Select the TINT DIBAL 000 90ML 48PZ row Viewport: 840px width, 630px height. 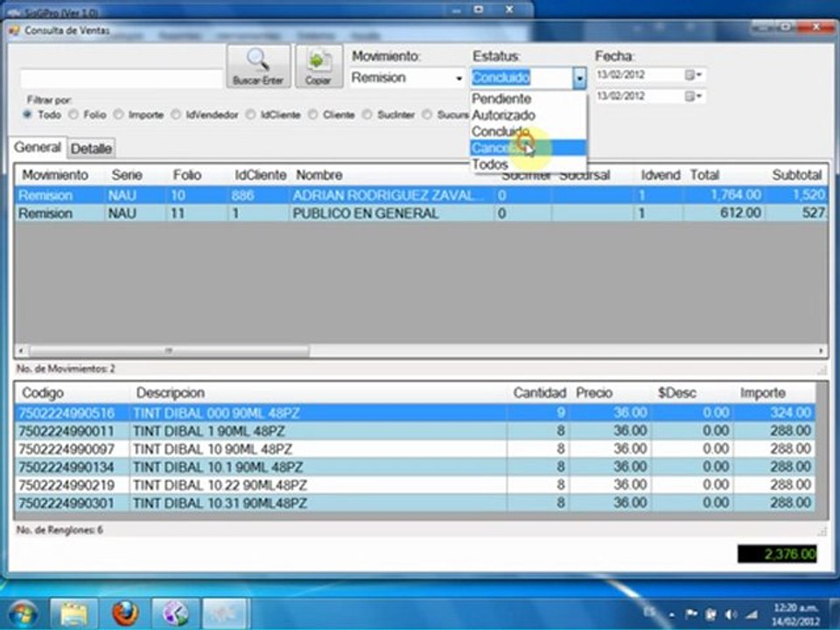click(x=415, y=413)
